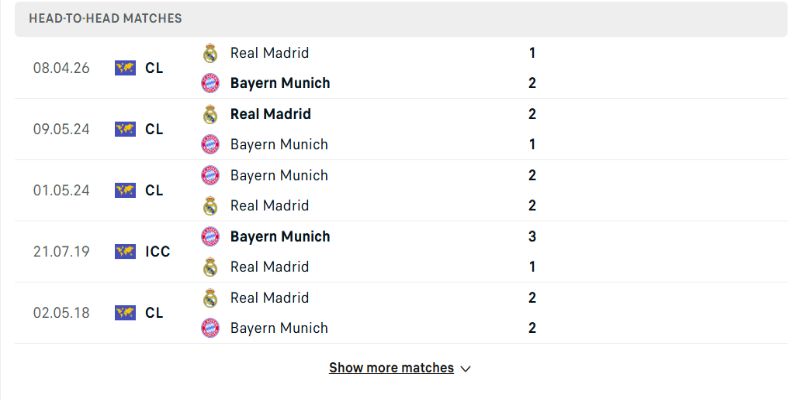Click Bayern Munich crest in 08.04.26 match
This screenshot has width=800, height=400.
click(210, 83)
